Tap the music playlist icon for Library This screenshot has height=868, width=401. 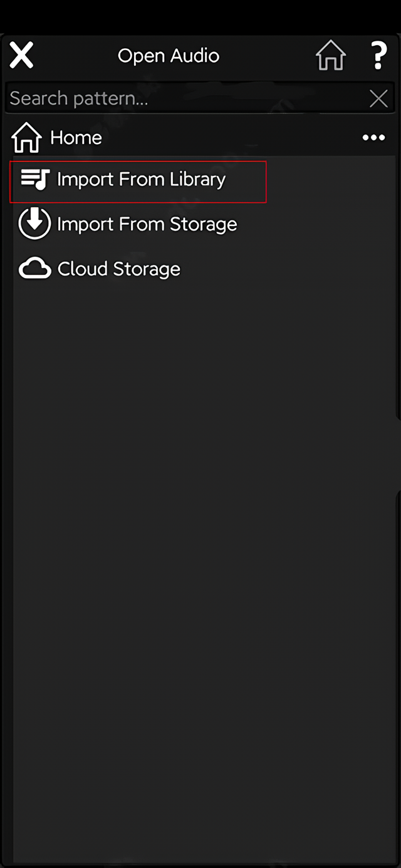click(34, 180)
